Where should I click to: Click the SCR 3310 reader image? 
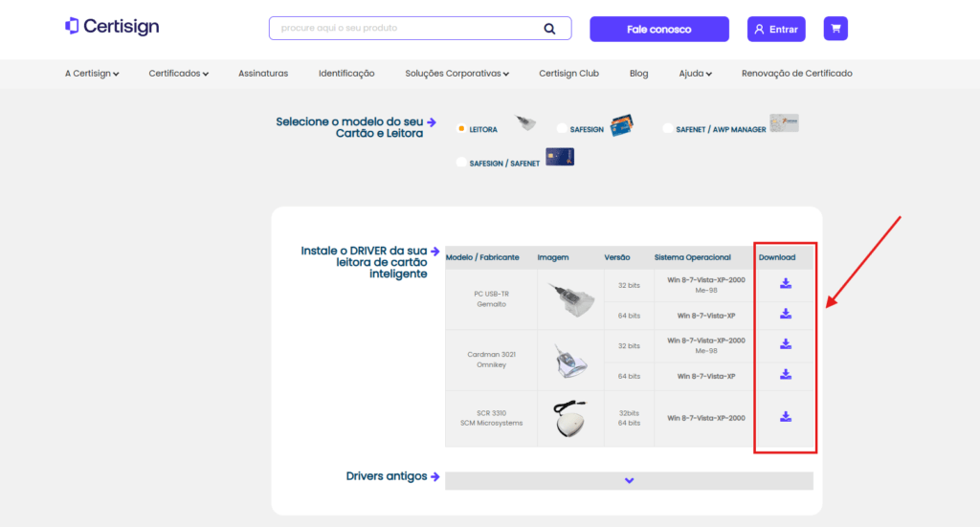[x=570, y=419]
